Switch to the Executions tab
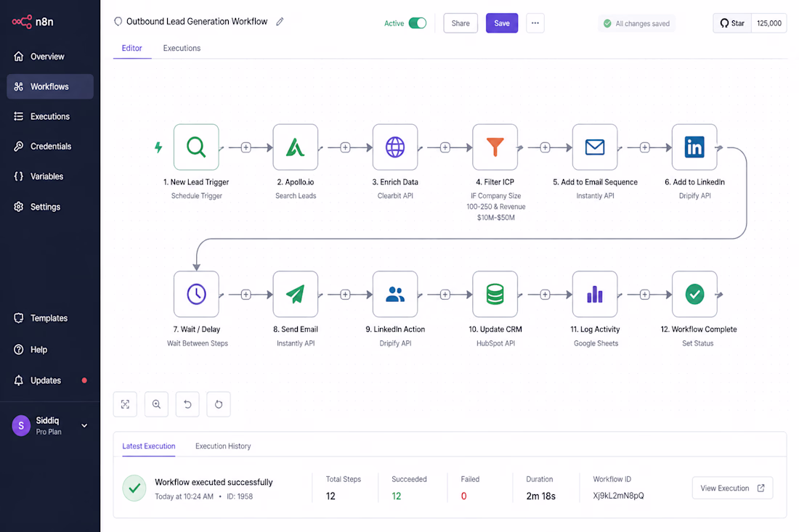 click(182, 48)
